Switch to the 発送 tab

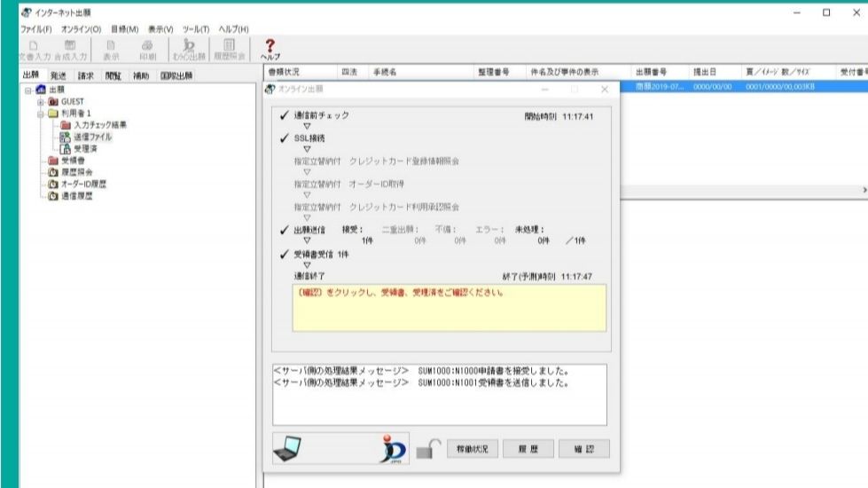pos(59,75)
